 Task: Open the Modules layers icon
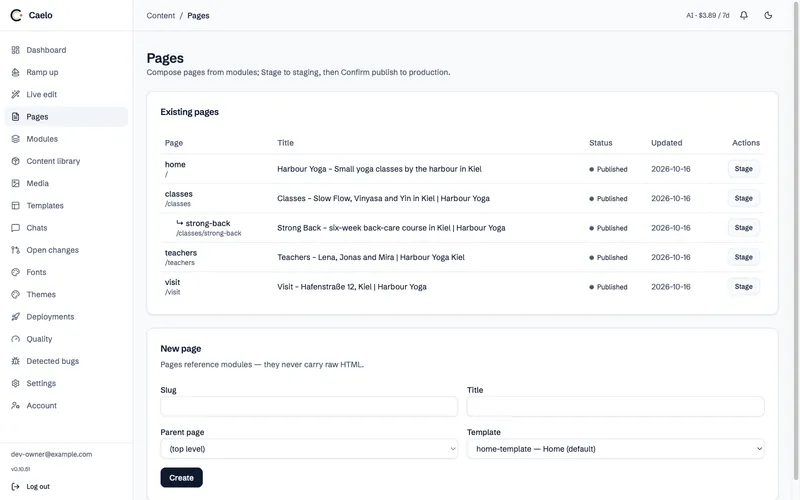(x=15, y=139)
